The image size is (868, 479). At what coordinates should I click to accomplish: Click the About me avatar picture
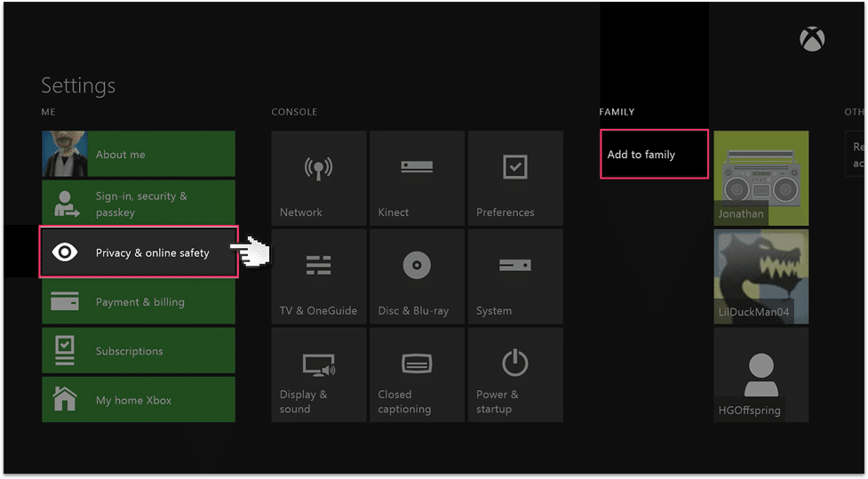[65, 154]
